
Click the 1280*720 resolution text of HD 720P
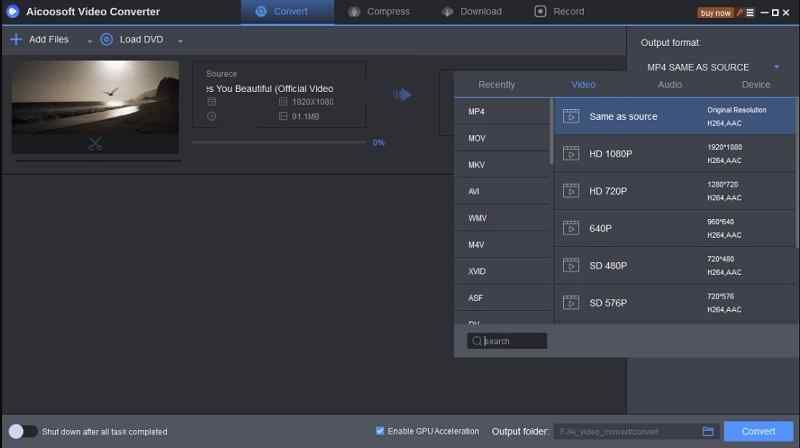(x=722, y=185)
